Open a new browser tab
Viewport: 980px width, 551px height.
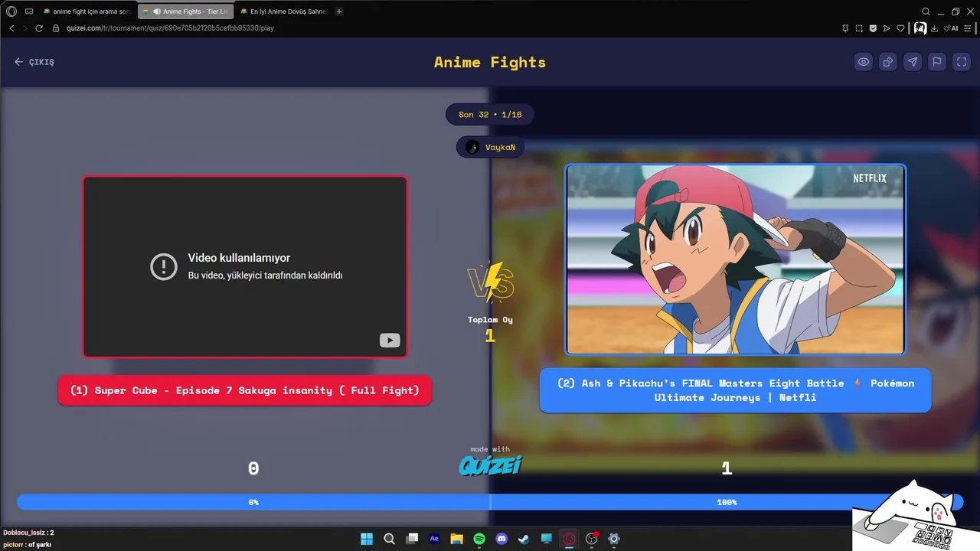pos(339,11)
